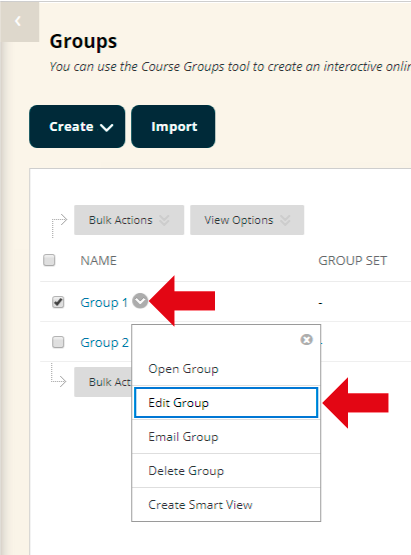Image resolution: width=411 pixels, height=555 pixels.
Task: Click the arrow beside the lower Bulk Actions button
Action: 58,375
